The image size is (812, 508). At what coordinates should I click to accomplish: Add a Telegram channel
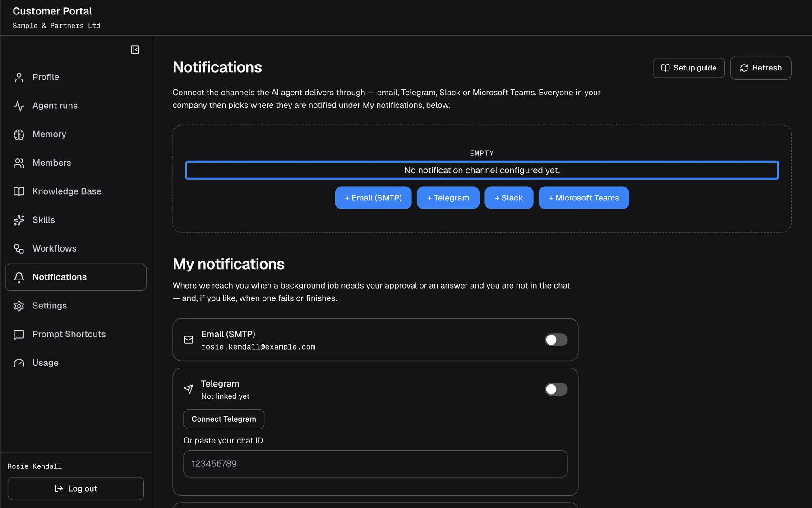coord(448,198)
